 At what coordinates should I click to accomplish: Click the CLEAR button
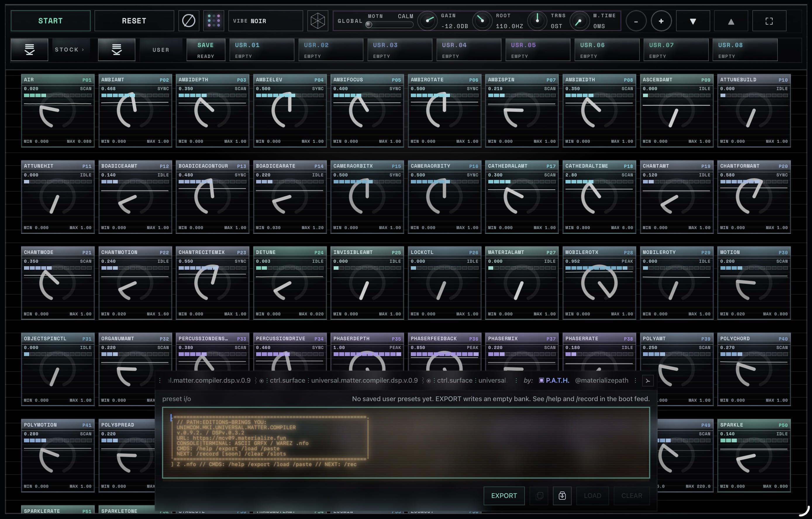(x=632, y=496)
